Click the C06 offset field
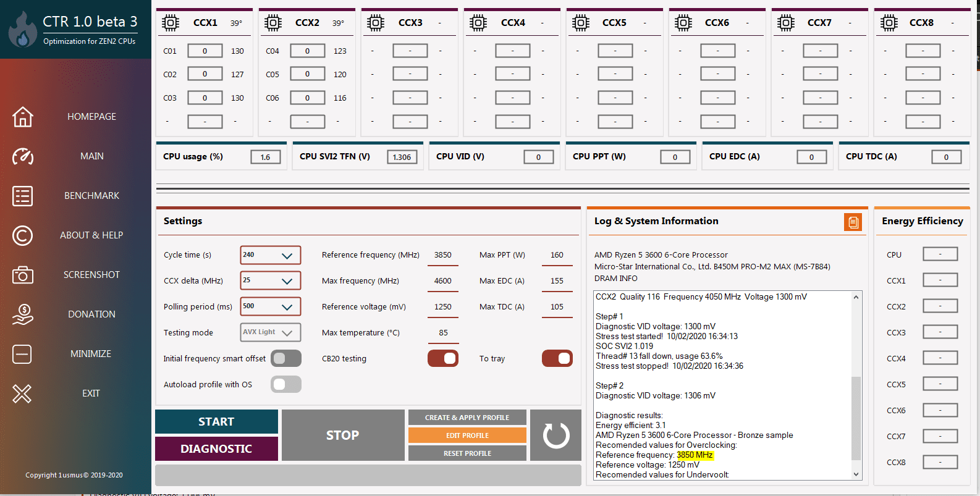 point(308,98)
